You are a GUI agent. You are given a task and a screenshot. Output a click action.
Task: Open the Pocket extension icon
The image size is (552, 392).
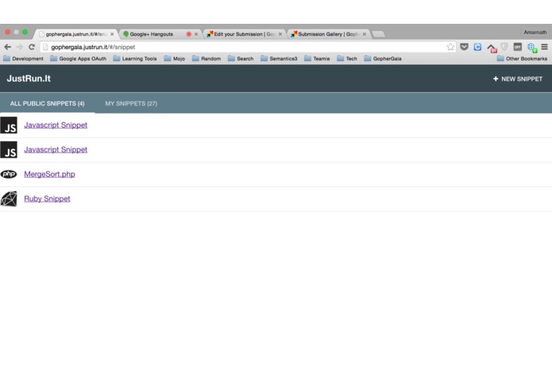point(464,46)
